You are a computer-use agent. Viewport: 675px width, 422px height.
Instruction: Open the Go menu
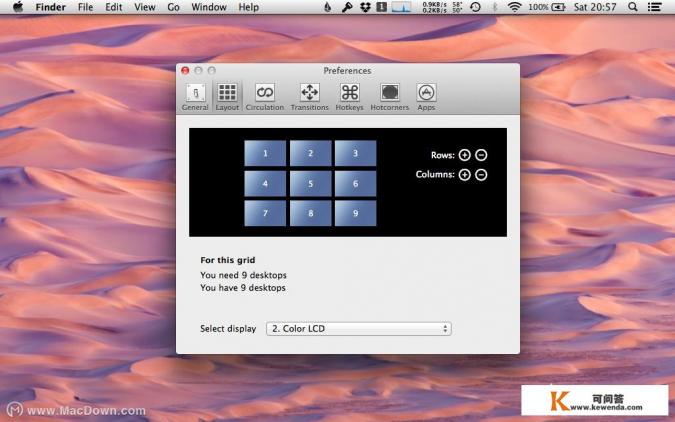[173, 7]
